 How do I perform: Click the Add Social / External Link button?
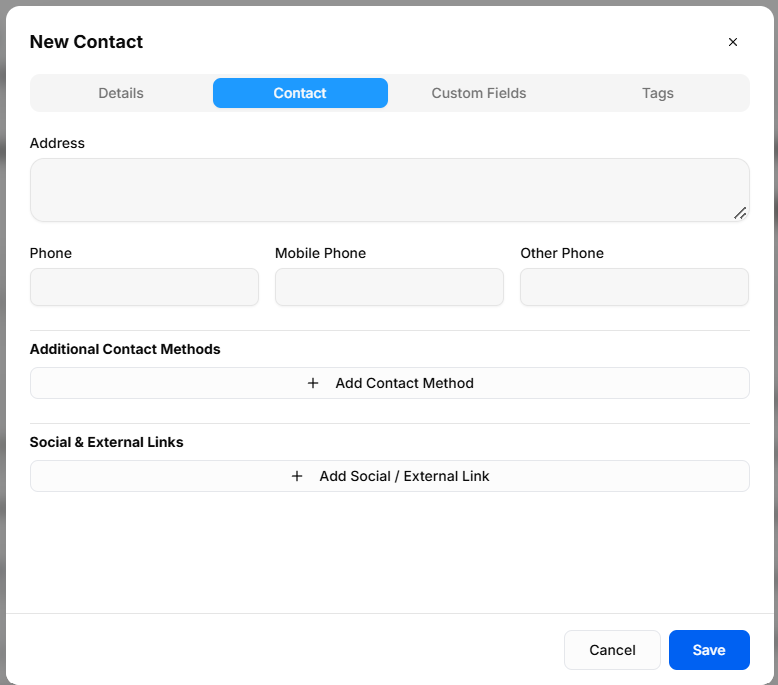pyautogui.click(x=389, y=476)
